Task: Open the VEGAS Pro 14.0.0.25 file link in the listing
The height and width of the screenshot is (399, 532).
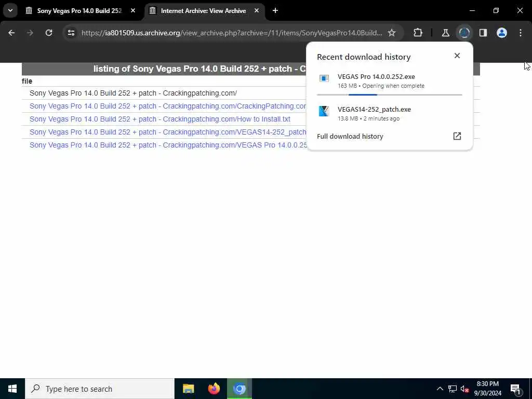Action: coord(168,145)
